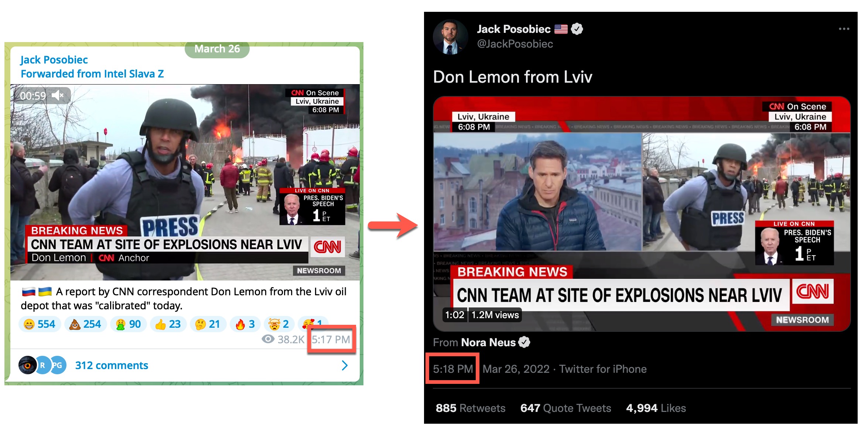View the 885 Retweets list

coord(470,408)
